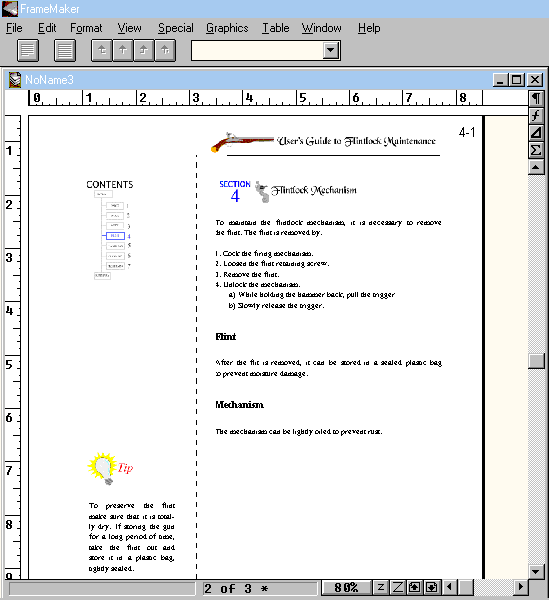The image size is (549, 600).
Task: Click the page number 4-1
Action: [x=467, y=132]
